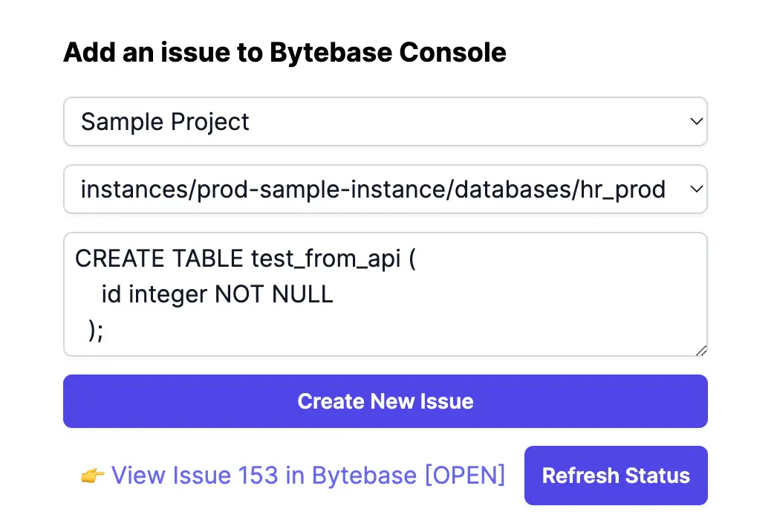This screenshot has height=532, width=777.
Task: Click the Refresh Status button
Action: tap(616, 476)
